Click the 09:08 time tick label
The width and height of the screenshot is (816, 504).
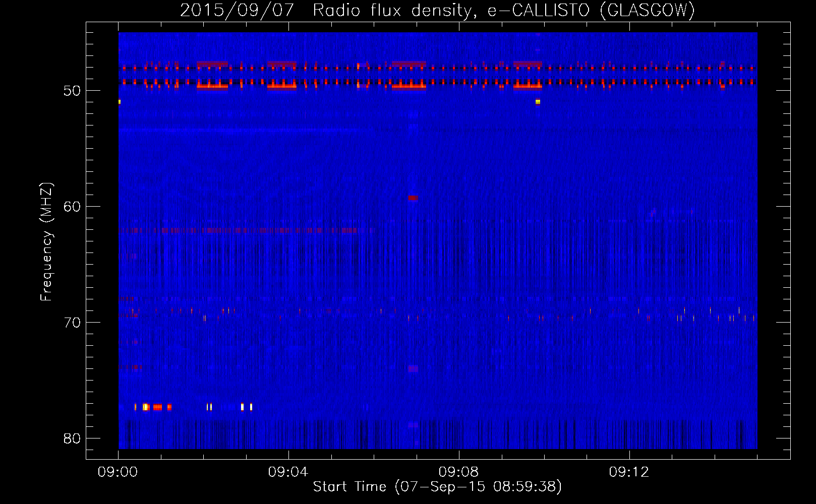(x=458, y=472)
